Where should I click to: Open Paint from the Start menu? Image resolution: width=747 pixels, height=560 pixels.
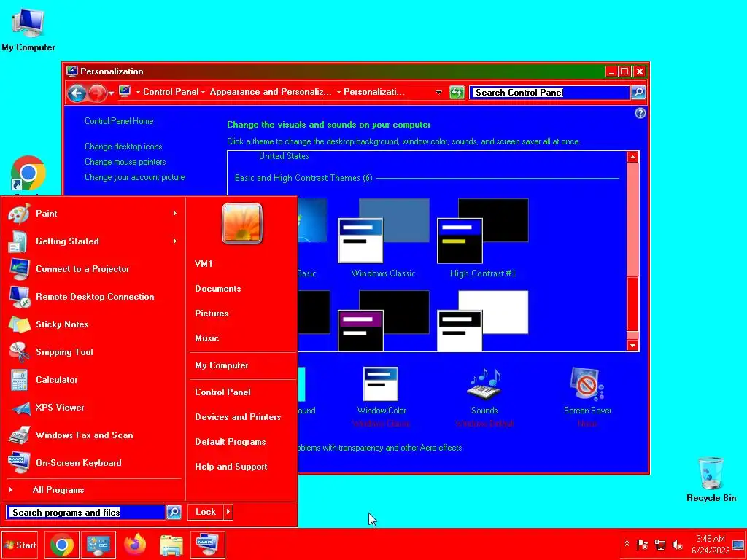click(x=93, y=214)
